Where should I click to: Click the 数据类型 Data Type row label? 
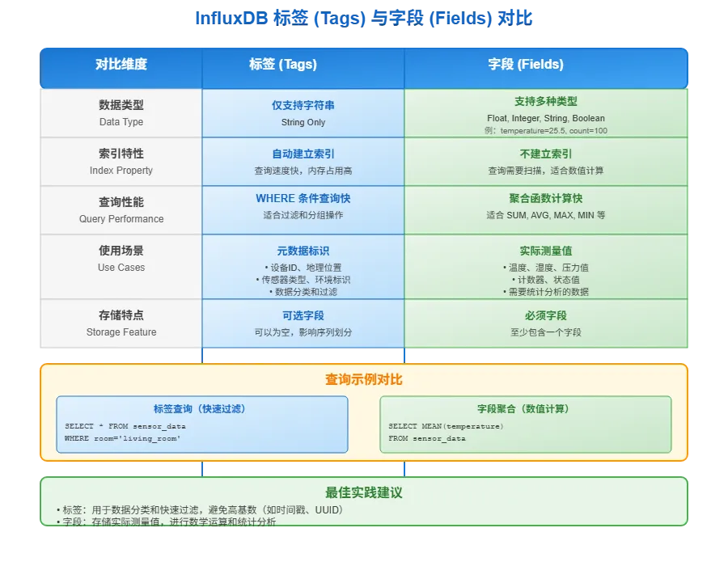click(x=121, y=113)
